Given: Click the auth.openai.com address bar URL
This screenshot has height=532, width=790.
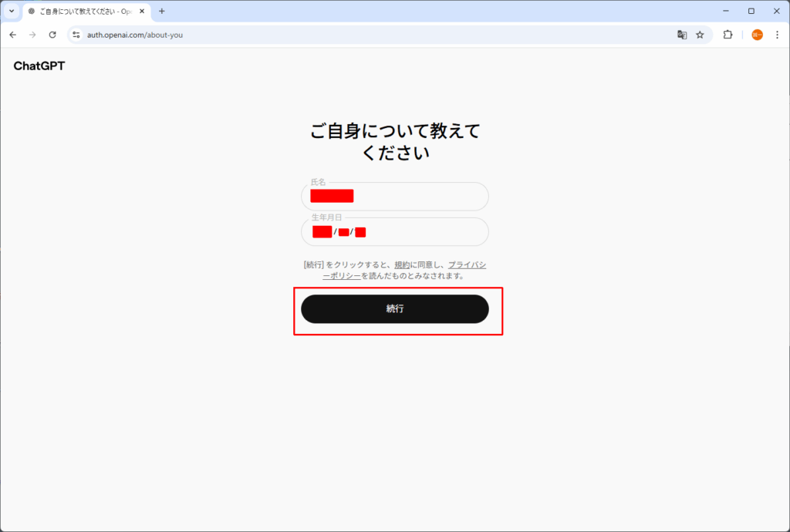Looking at the screenshot, I should 135,35.
